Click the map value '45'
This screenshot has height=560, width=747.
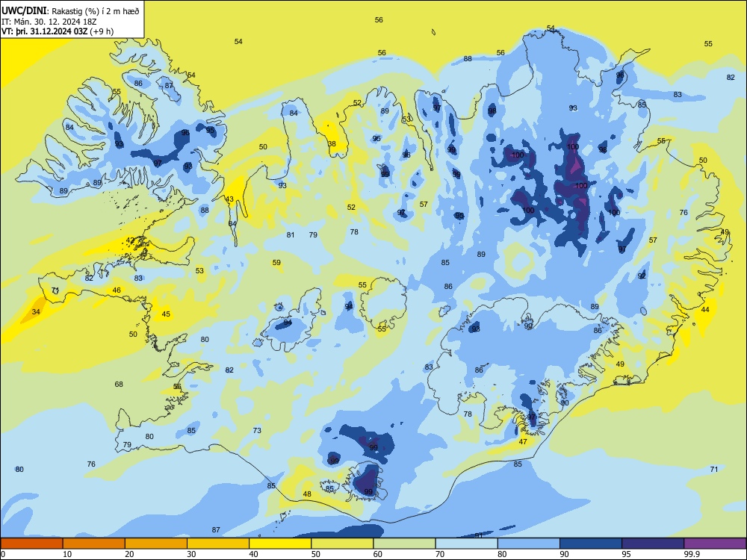pos(166,314)
